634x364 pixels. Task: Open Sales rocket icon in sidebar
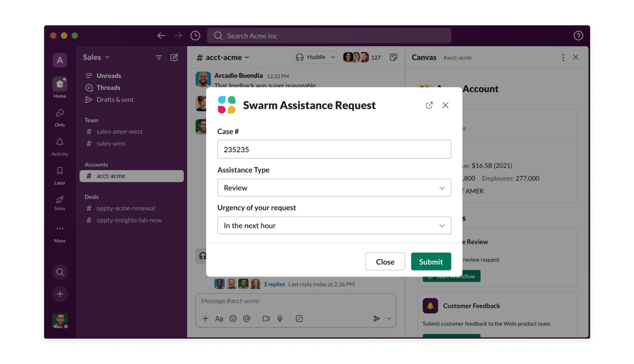pyautogui.click(x=60, y=203)
